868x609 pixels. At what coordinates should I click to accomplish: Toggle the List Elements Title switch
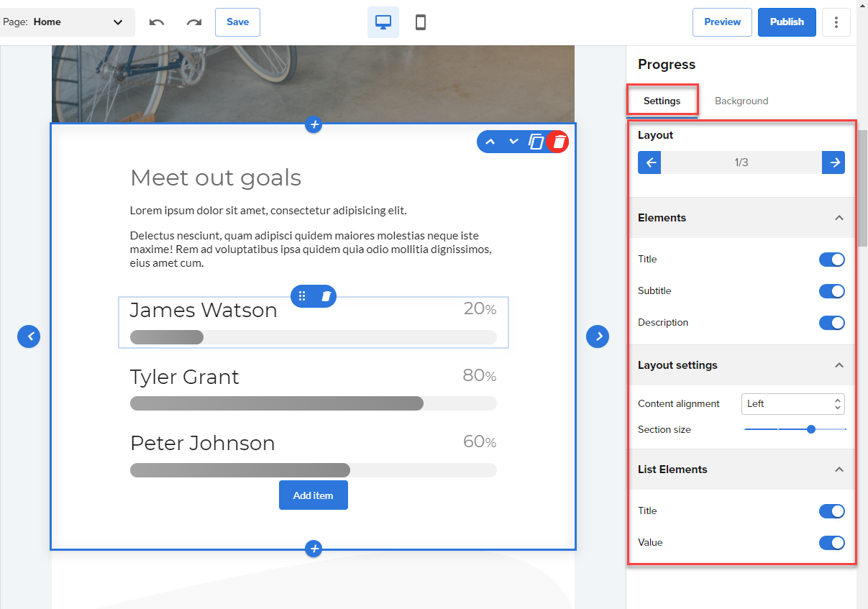(x=832, y=511)
